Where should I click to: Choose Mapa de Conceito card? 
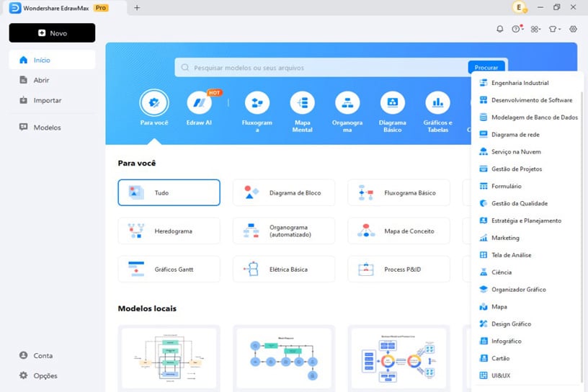point(398,231)
